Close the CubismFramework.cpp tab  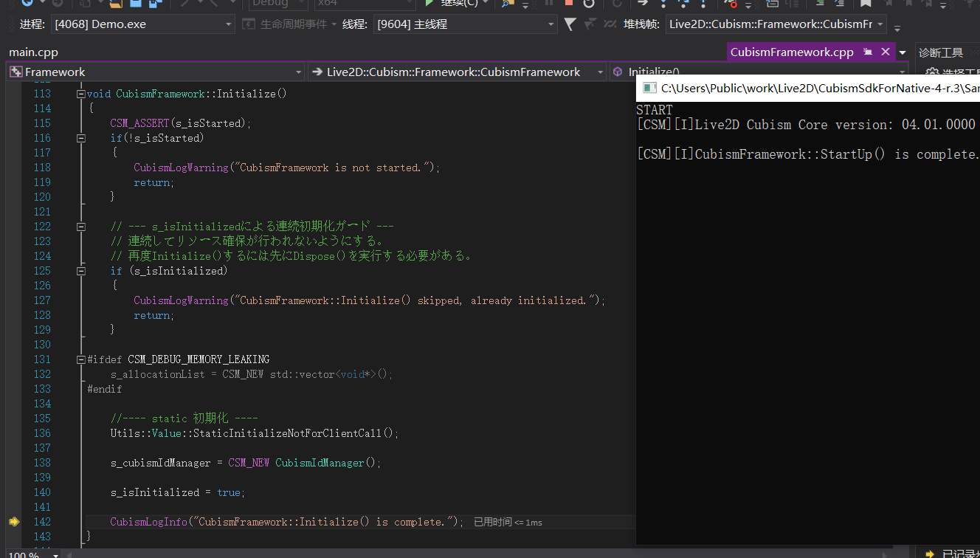tap(884, 52)
